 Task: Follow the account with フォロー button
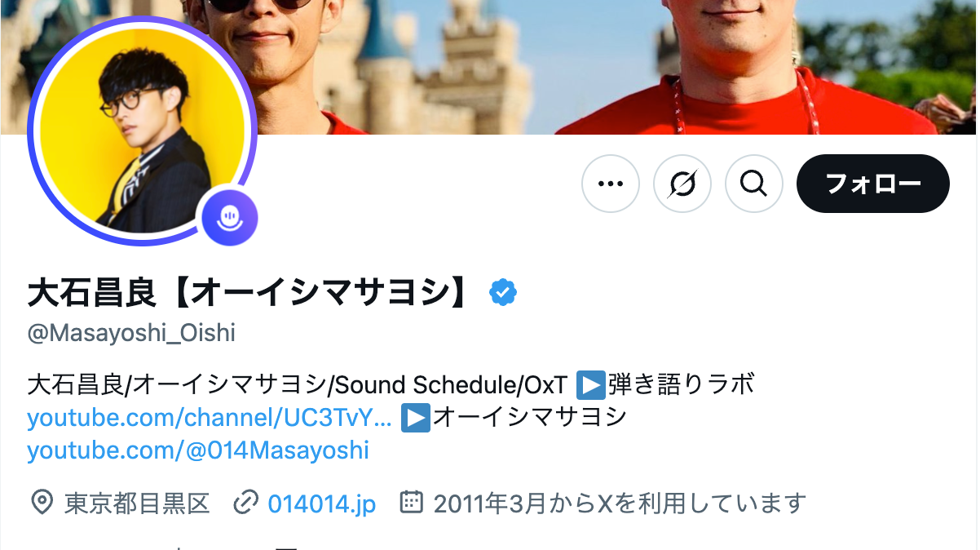coord(873,184)
